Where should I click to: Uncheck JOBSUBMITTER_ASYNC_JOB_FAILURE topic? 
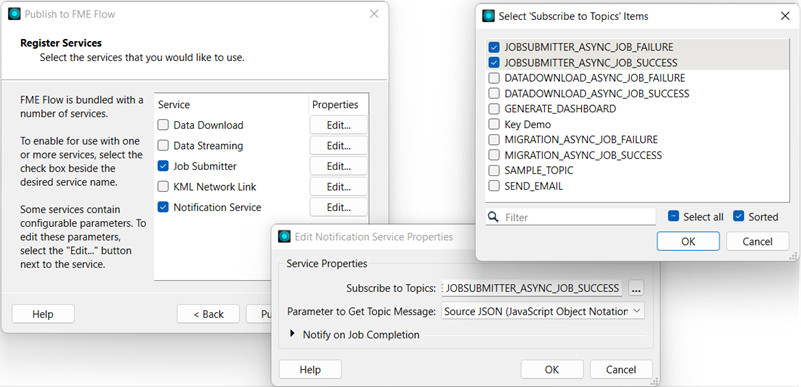[493, 47]
